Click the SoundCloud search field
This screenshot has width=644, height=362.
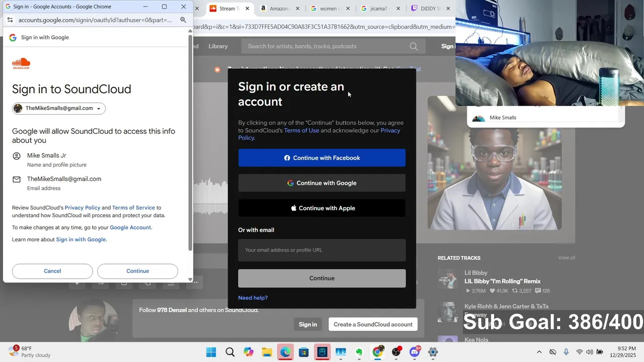[333, 46]
